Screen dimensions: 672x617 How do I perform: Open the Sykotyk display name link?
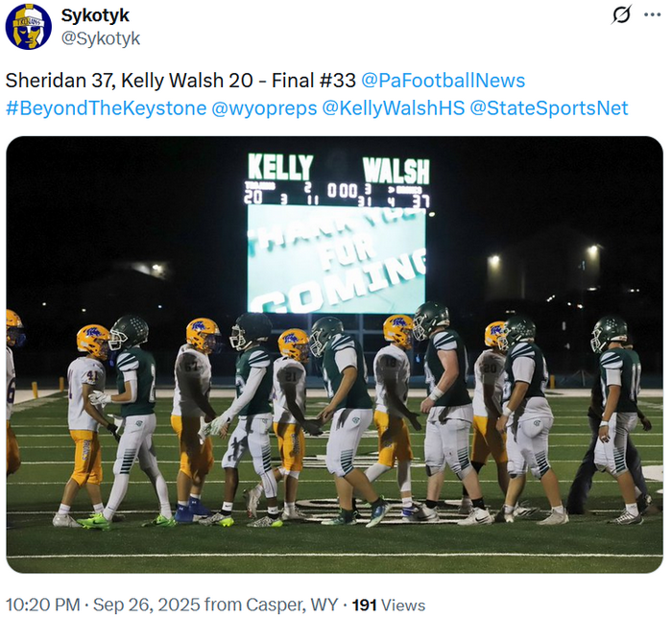[x=95, y=15]
